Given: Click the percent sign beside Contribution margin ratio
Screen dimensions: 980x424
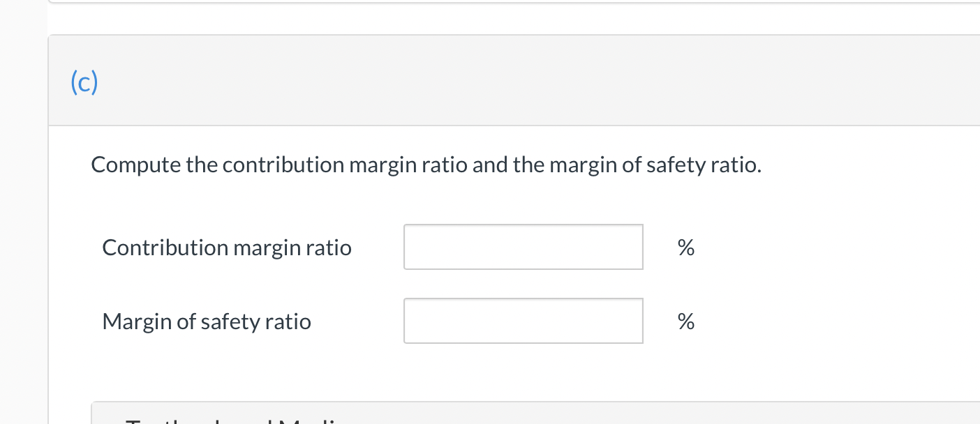Looking at the screenshot, I should [685, 248].
